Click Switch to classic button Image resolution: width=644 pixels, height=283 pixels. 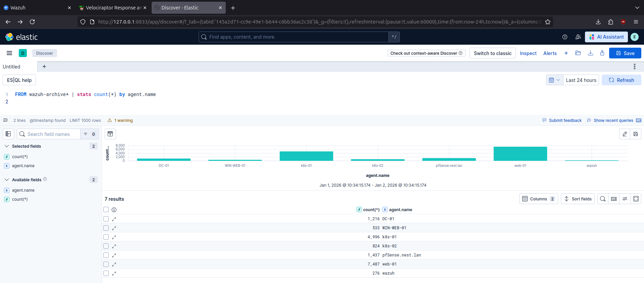[493, 53]
